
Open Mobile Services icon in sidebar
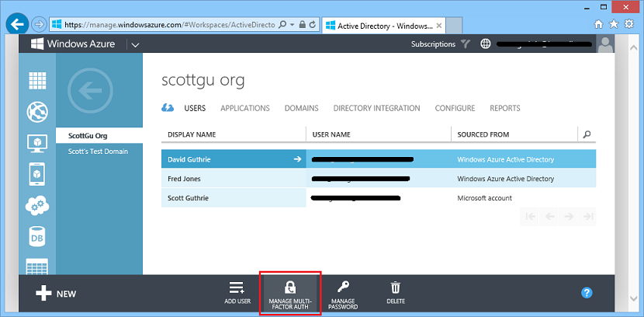37,174
